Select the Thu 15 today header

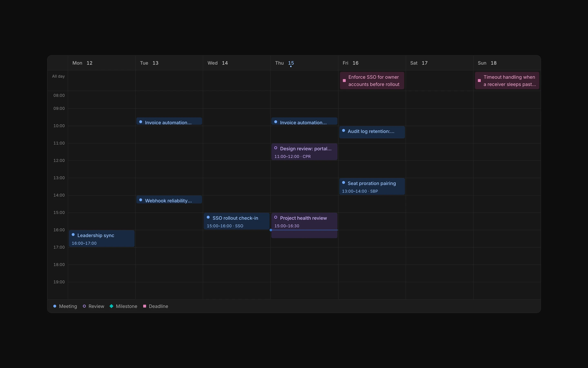[x=304, y=63]
